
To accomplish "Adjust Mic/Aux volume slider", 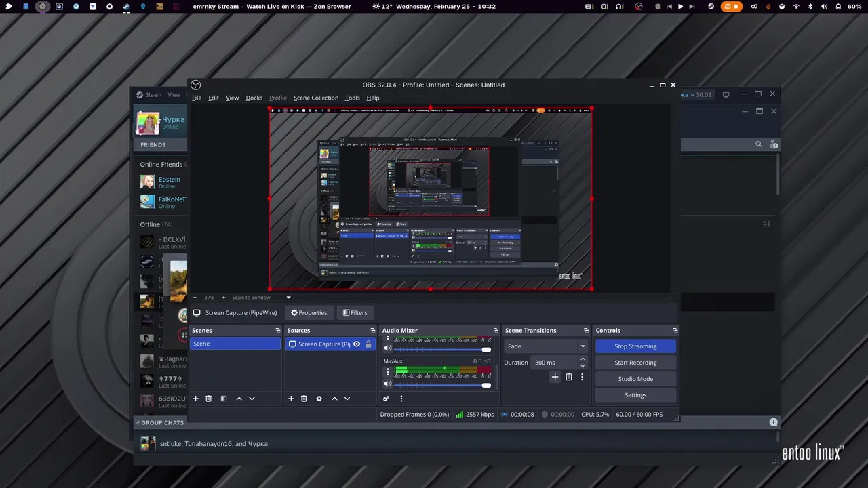I will point(442,385).
